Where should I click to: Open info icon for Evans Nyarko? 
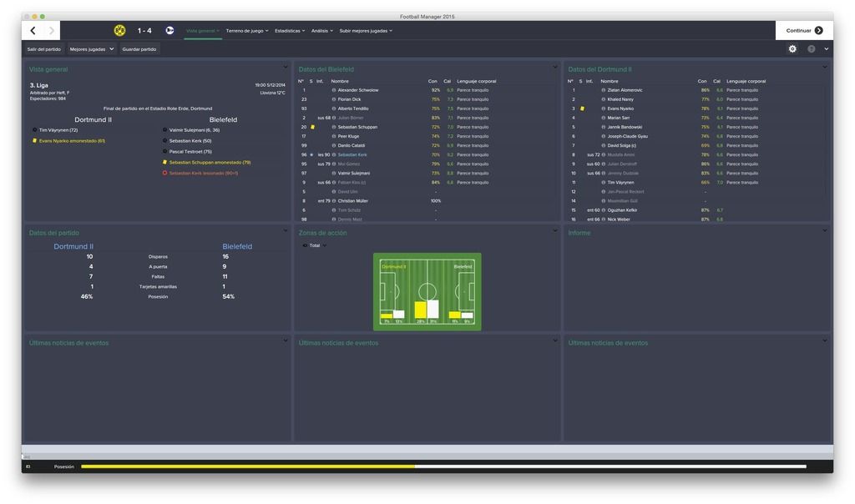(x=604, y=109)
